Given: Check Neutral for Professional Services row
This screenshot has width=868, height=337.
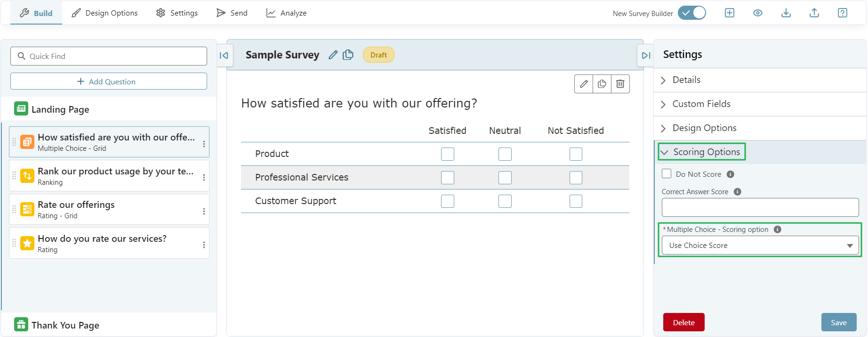Looking at the screenshot, I should click(505, 178).
